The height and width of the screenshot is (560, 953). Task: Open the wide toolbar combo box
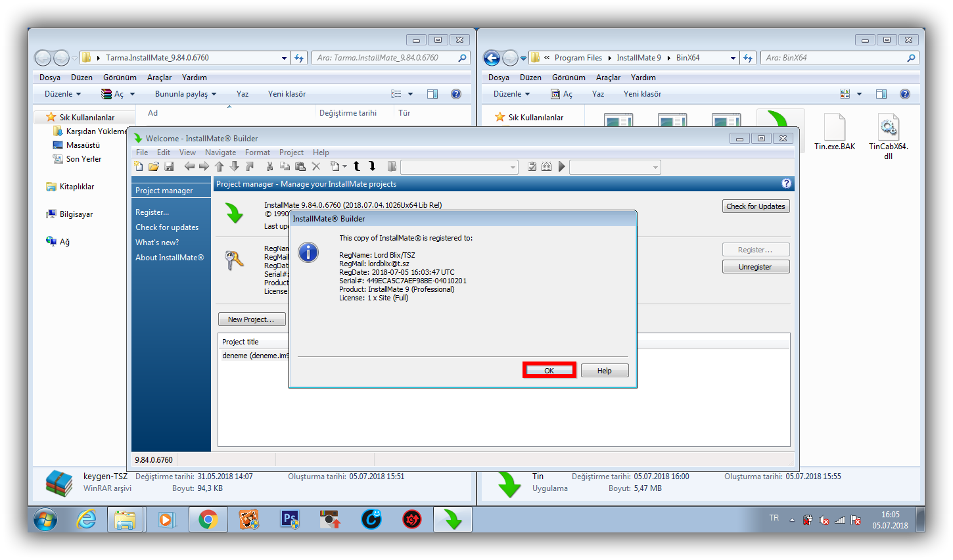click(459, 167)
